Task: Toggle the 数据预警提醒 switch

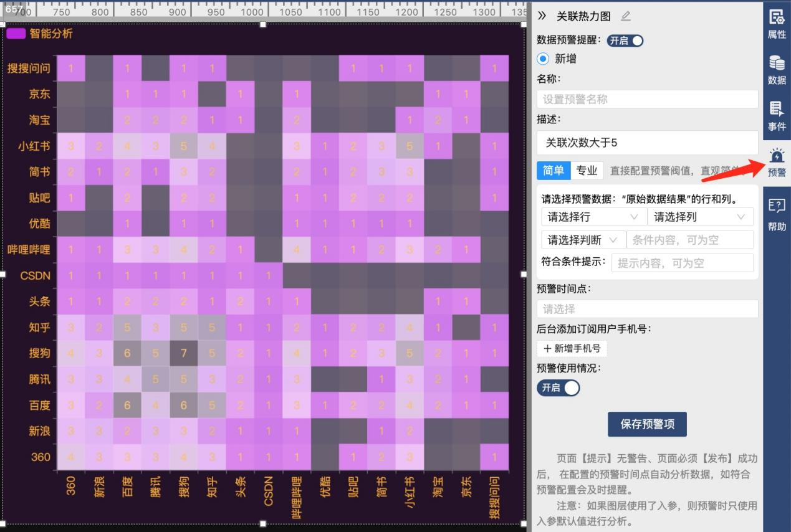Action: pyautogui.click(x=625, y=40)
